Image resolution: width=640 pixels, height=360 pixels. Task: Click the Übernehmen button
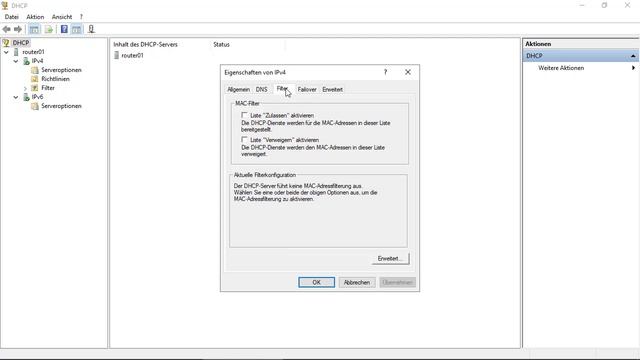click(x=397, y=282)
